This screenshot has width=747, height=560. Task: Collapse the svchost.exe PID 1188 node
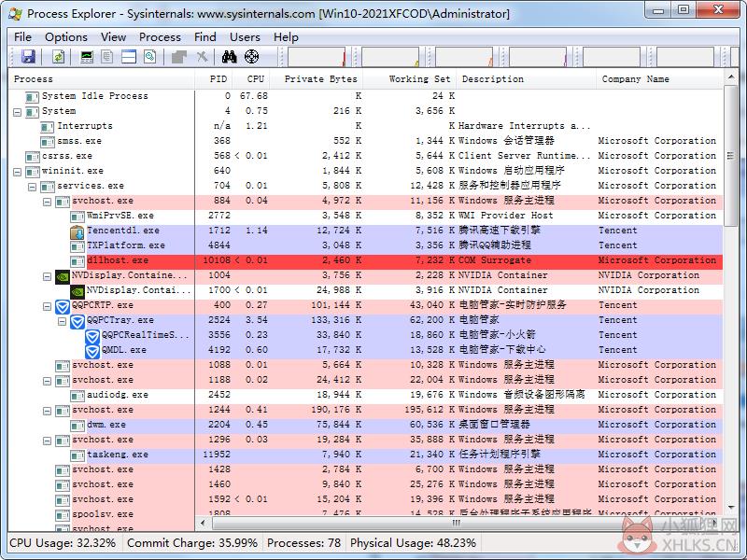(48, 381)
